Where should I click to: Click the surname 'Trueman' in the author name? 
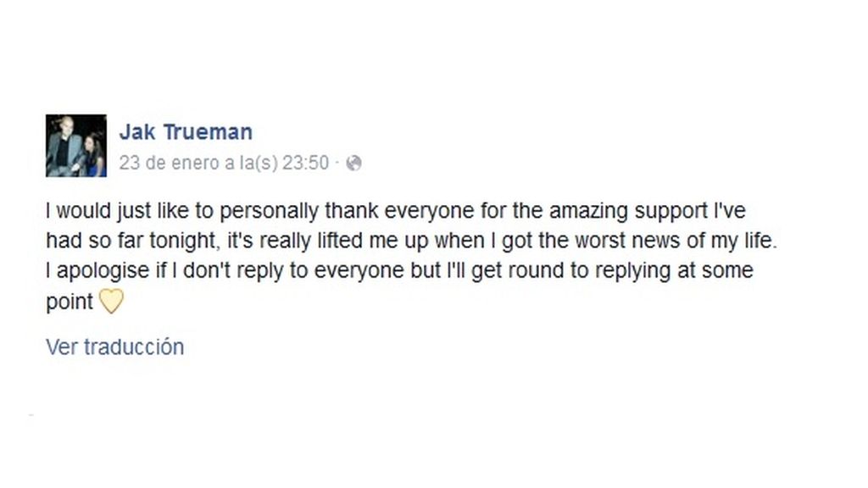pyautogui.click(x=209, y=132)
